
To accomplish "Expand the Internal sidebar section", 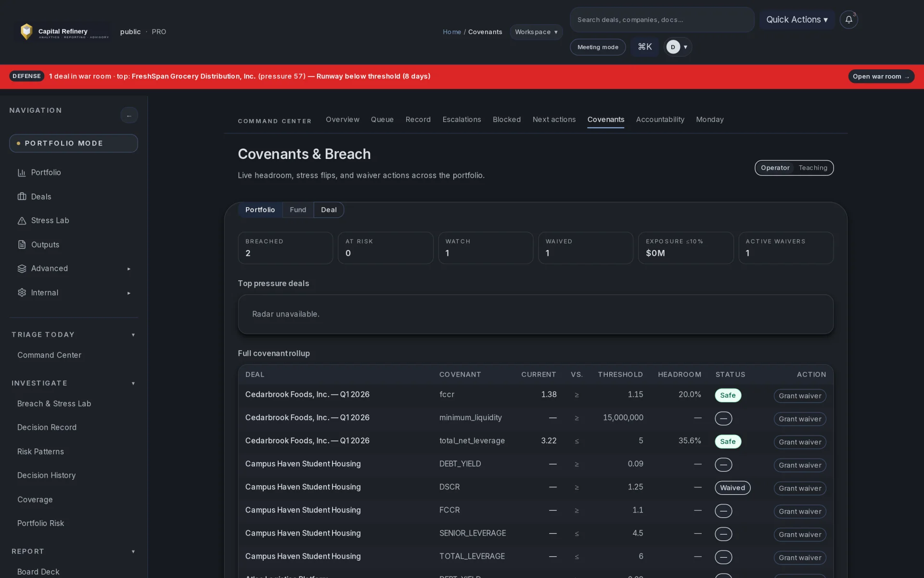I will 74,293.
